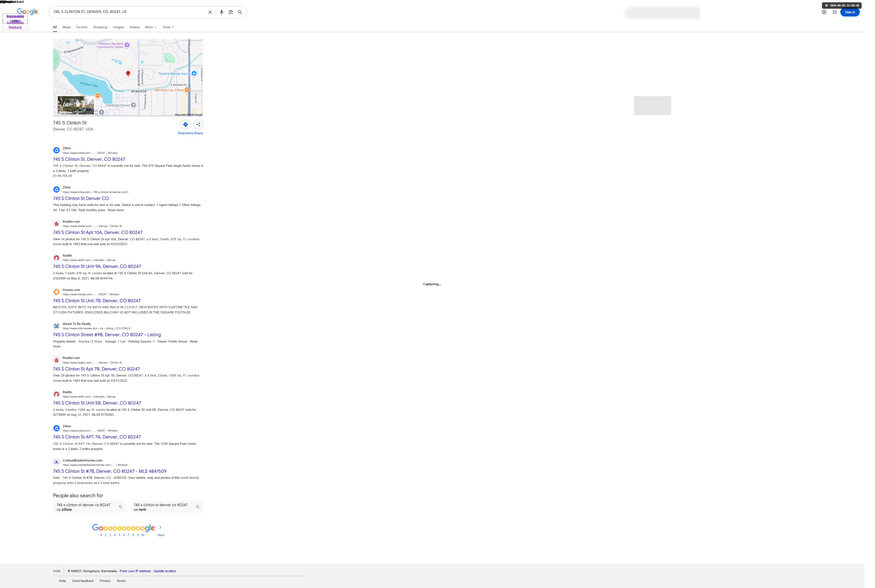The image size is (875, 588).
Task: Click Challenge School map marker
Action: (x=133, y=105)
